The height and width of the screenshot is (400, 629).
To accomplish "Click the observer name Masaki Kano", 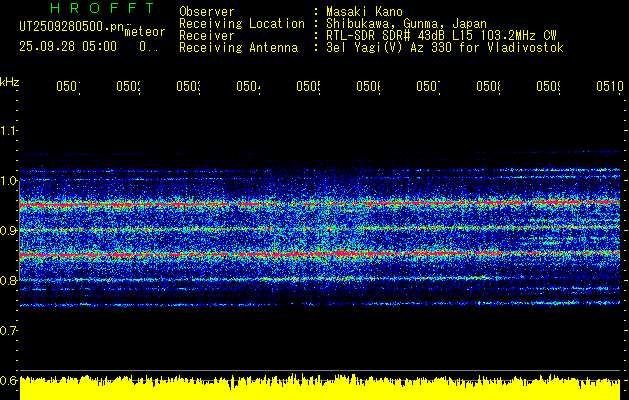I will coord(364,11).
